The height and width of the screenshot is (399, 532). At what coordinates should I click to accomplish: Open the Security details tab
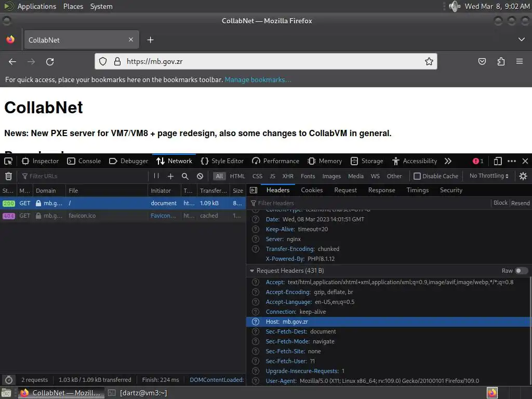point(451,190)
